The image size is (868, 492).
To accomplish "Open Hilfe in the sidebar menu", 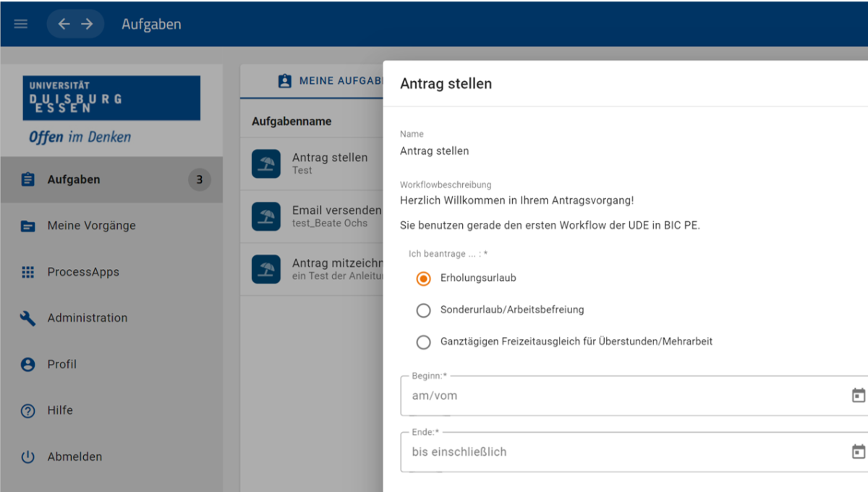I will point(60,410).
